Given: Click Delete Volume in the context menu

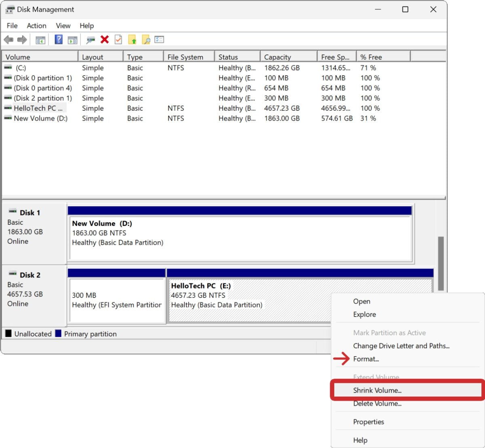Looking at the screenshot, I should 377,404.
